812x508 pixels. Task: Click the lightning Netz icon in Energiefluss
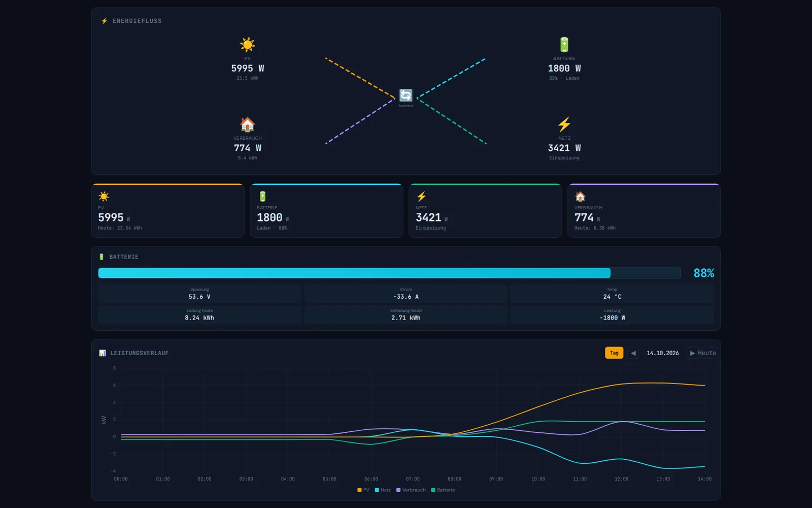pos(564,124)
